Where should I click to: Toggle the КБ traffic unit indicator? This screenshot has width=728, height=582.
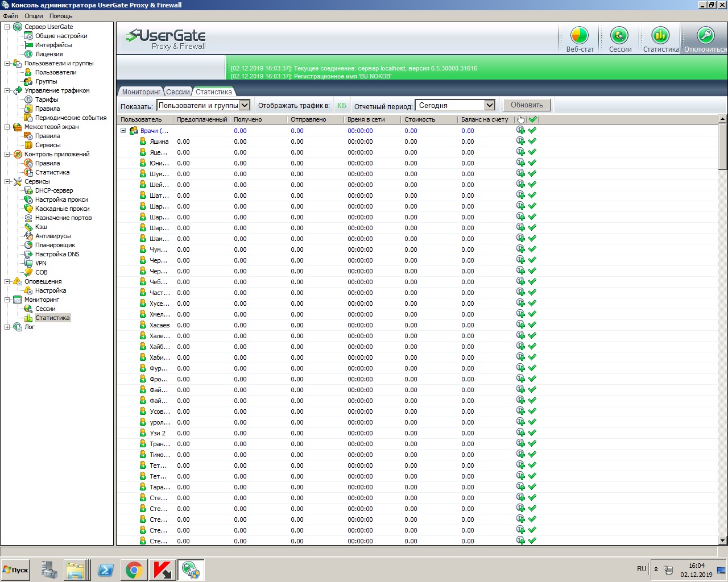pos(342,105)
